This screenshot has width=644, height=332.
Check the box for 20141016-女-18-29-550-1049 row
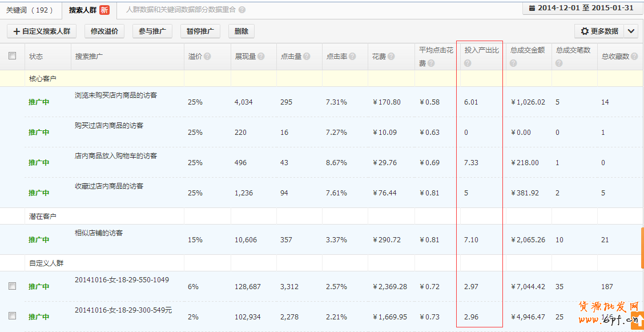pyautogui.click(x=13, y=286)
